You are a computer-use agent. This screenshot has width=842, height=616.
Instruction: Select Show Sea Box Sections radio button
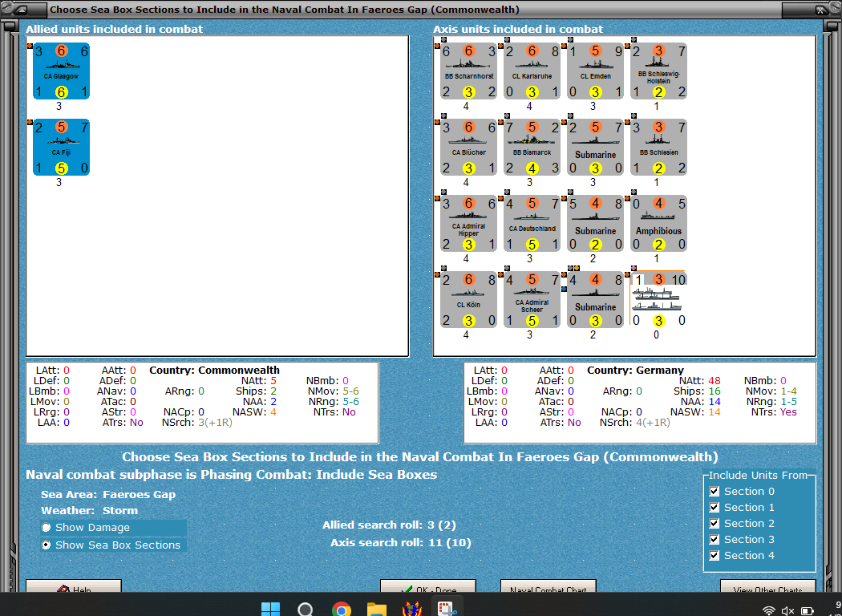47,545
